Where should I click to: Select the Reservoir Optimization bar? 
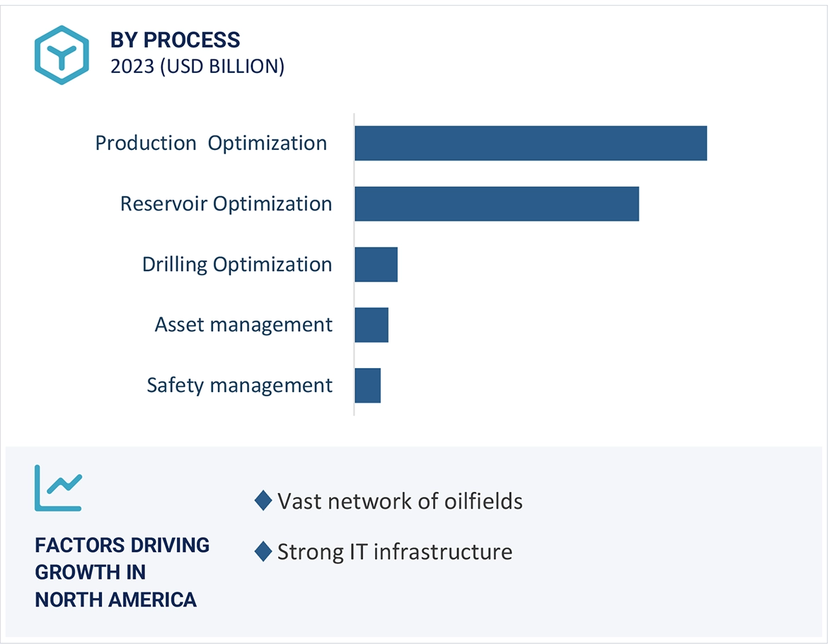point(496,204)
